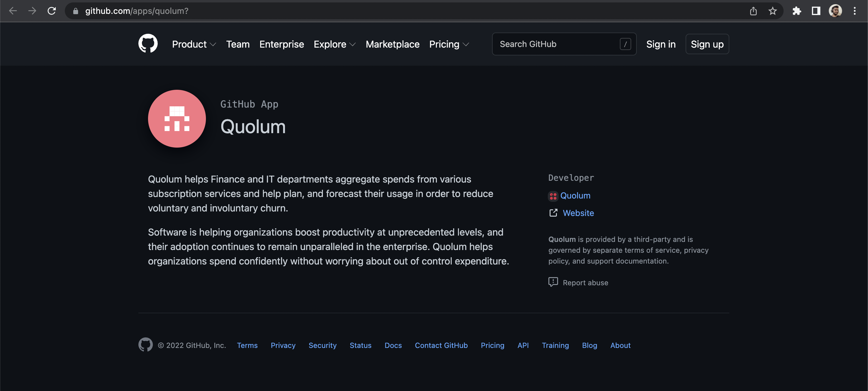868x391 pixels.
Task: Click the browser reload icon
Action: coord(52,11)
